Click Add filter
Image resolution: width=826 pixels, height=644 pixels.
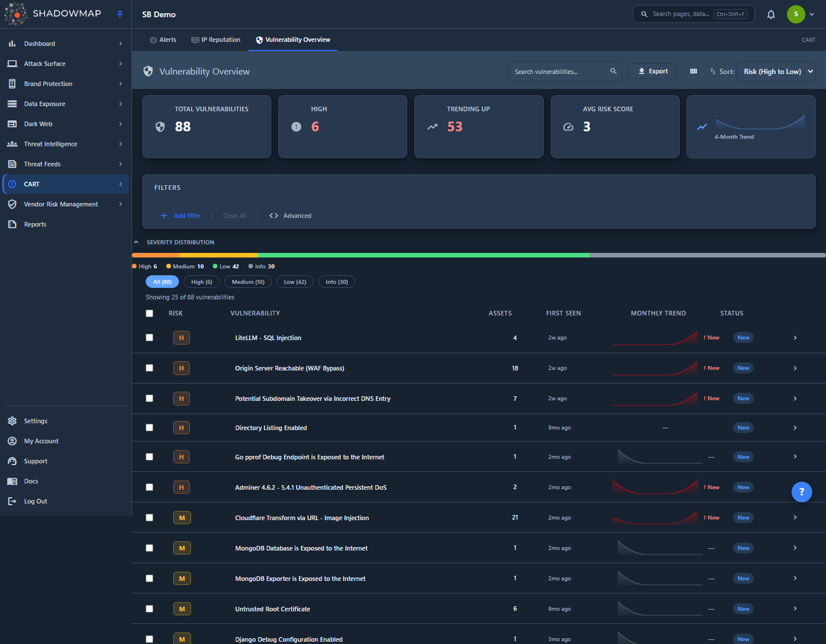[x=181, y=216]
